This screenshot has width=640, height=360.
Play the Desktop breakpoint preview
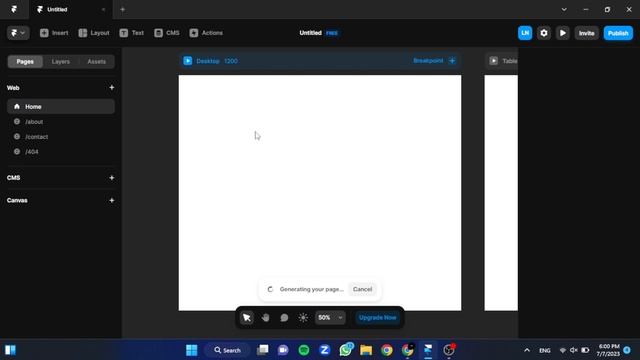tap(187, 61)
